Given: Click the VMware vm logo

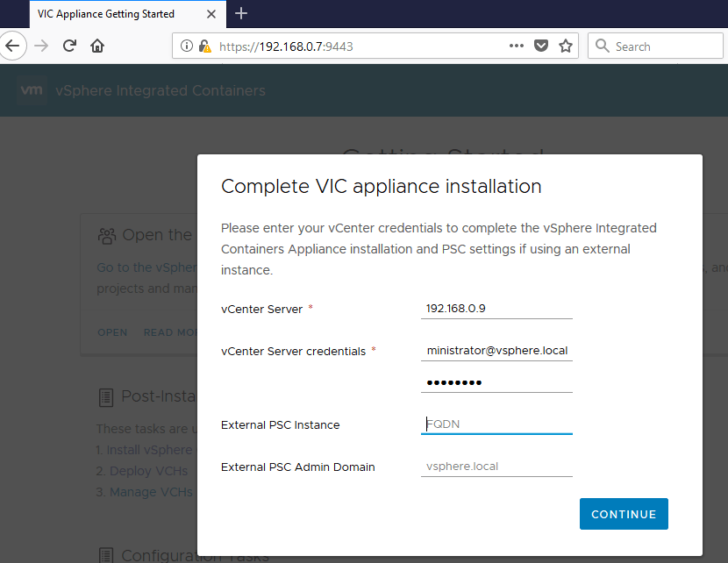Looking at the screenshot, I should coord(32,90).
